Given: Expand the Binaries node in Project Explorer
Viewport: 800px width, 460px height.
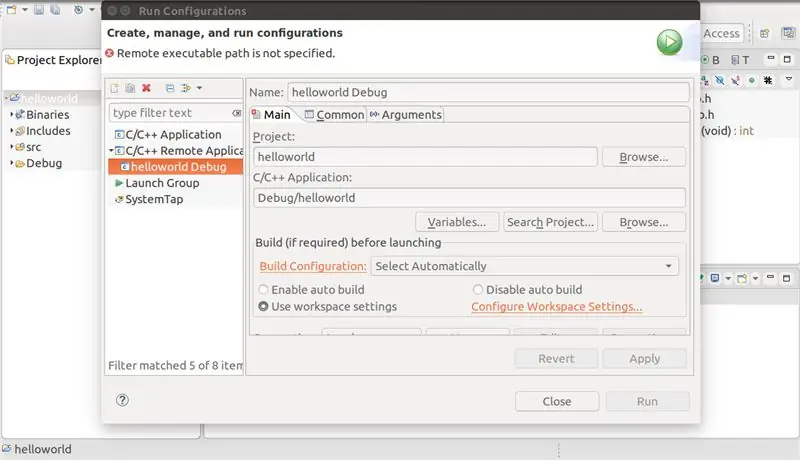Looking at the screenshot, I should click(11, 115).
